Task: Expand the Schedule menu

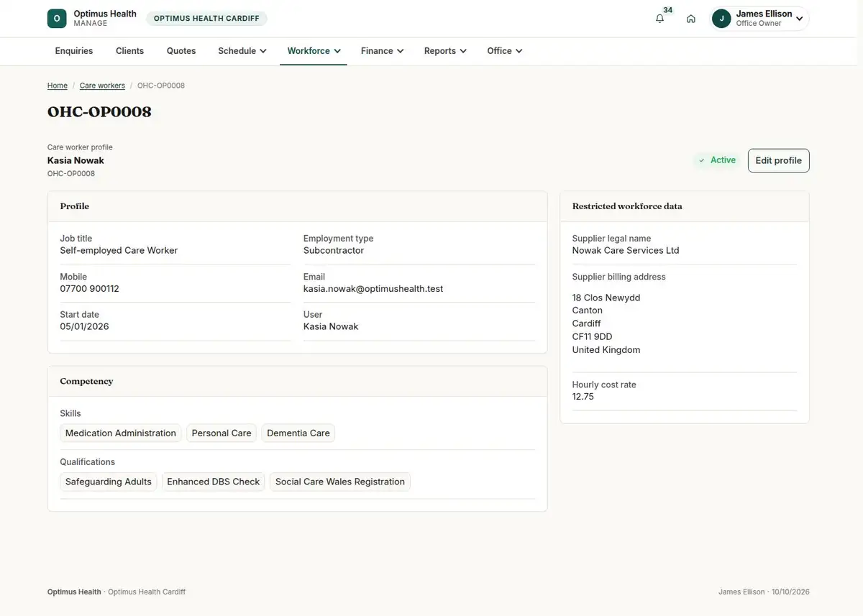Action: 242,51
